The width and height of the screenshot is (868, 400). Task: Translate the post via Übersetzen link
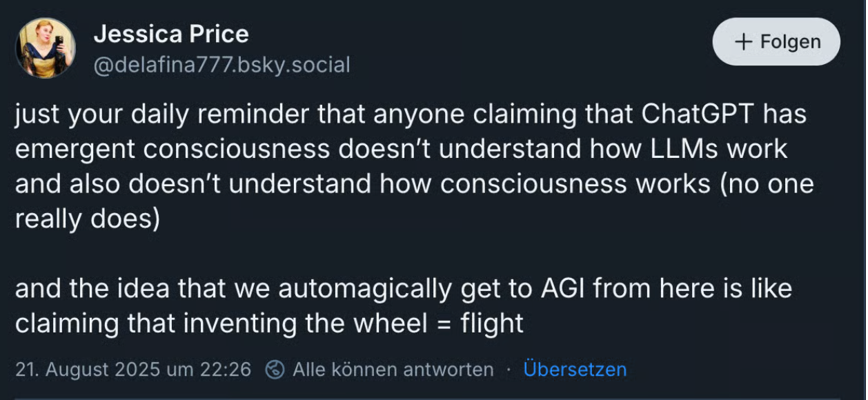(575, 370)
